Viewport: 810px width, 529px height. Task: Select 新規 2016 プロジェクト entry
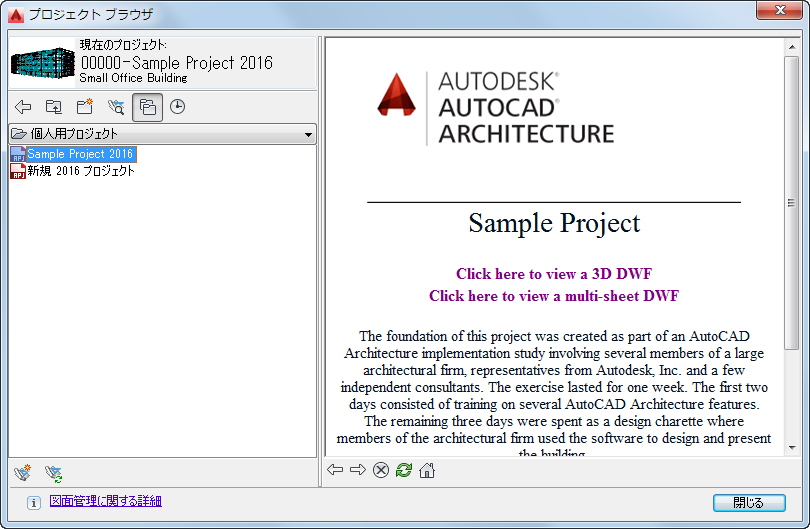tap(81, 171)
